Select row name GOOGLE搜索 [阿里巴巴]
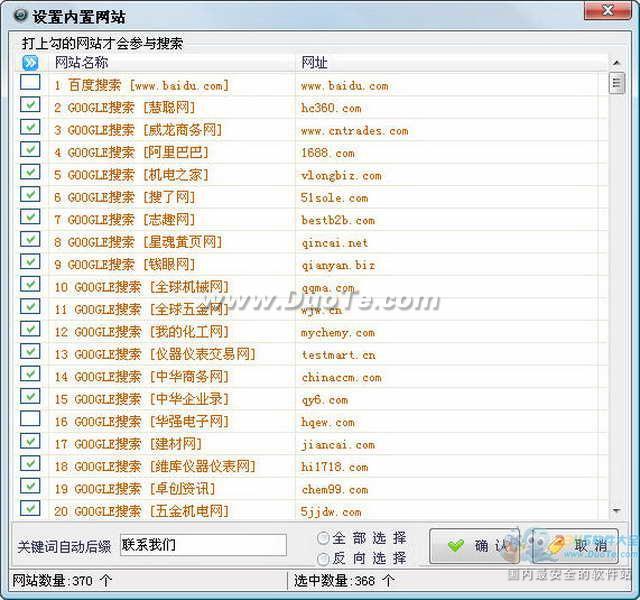Image resolution: width=640 pixels, height=600 pixels. (131, 153)
